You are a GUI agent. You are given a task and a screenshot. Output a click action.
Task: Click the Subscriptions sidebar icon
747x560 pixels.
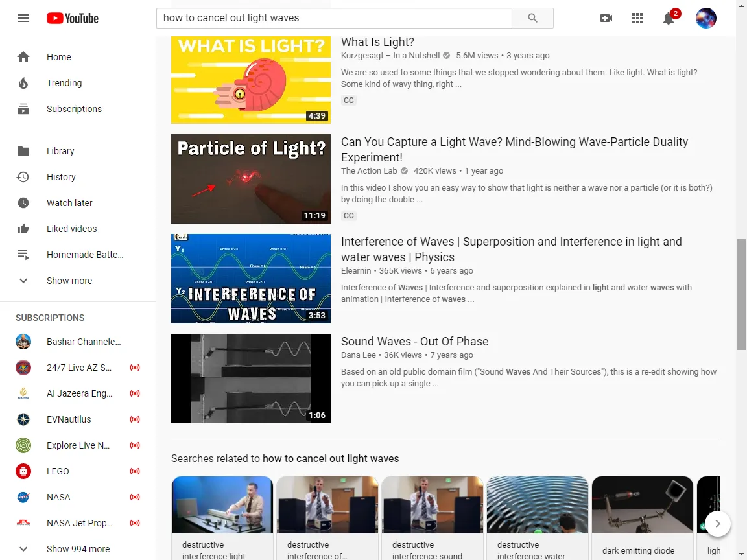[23, 109]
